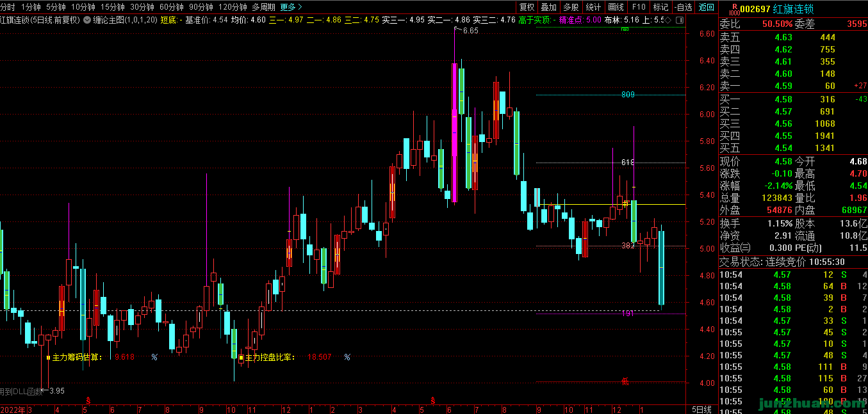Click the 618 level label on chart

[628, 163]
